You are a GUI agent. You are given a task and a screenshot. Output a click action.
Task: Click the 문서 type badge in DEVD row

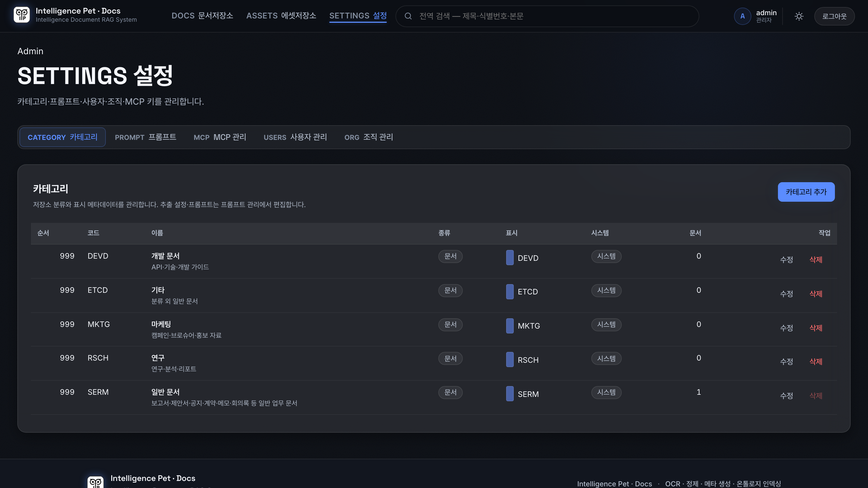click(450, 256)
